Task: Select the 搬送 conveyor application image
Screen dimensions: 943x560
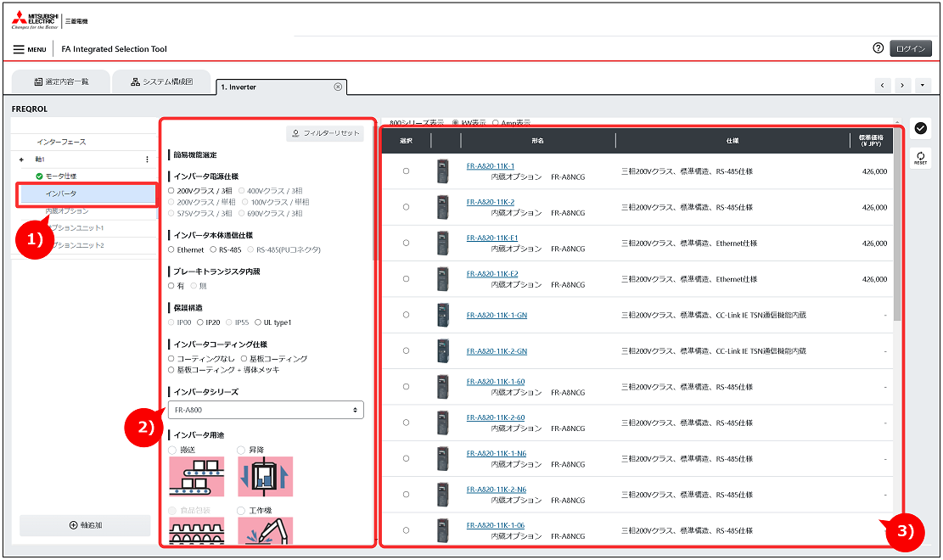Action: point(196,476)
